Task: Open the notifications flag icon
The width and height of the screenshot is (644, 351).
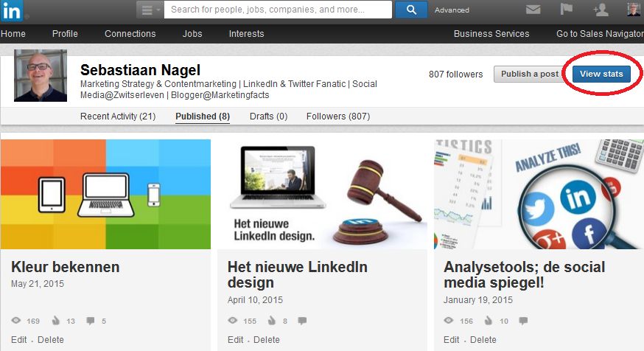Action: [x=566, y=10]
